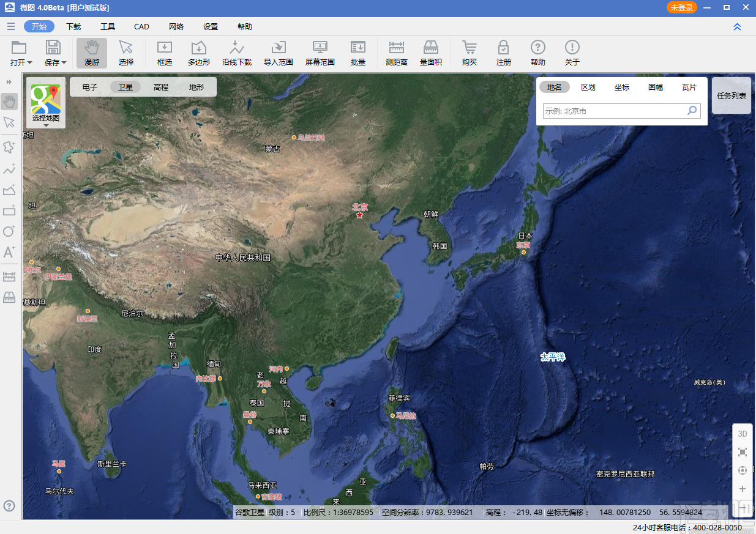Open the 工具 ribbon tab
This screenshot has height=534, width=756.
point(108,26)
